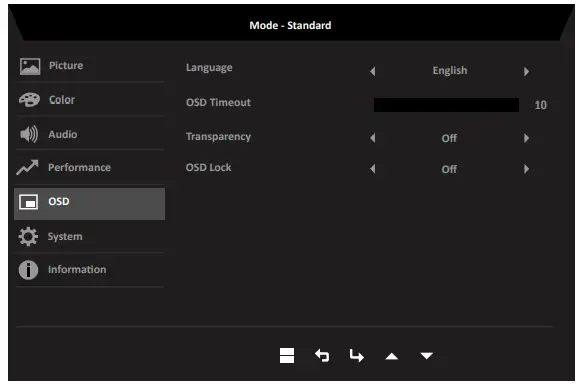Viewport: 585px width, 389px height.
Task: Click the enter arrow icon
Action: coord(356,355)
